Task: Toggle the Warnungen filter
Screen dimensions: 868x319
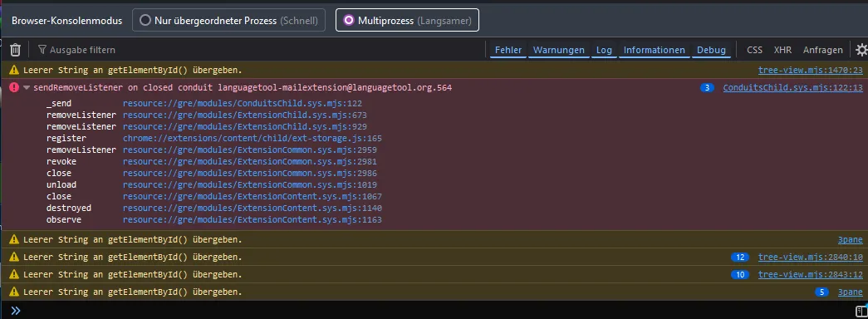Action: coord(558,50)
